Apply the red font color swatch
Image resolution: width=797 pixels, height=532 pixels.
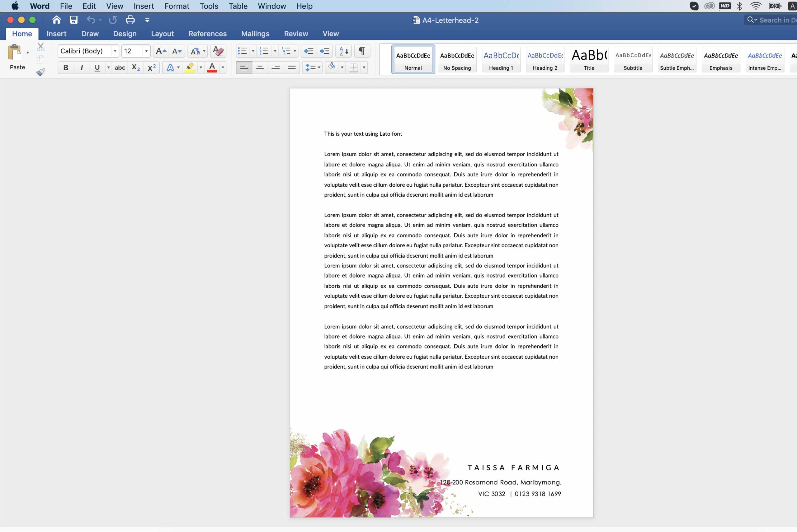point(212,68)
